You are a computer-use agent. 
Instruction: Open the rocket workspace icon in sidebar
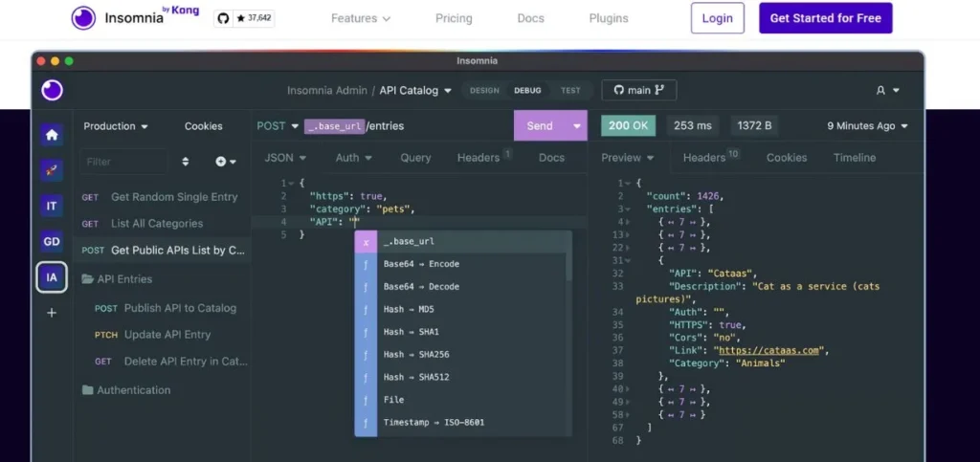pyautogui.click(x=52, y=170)
